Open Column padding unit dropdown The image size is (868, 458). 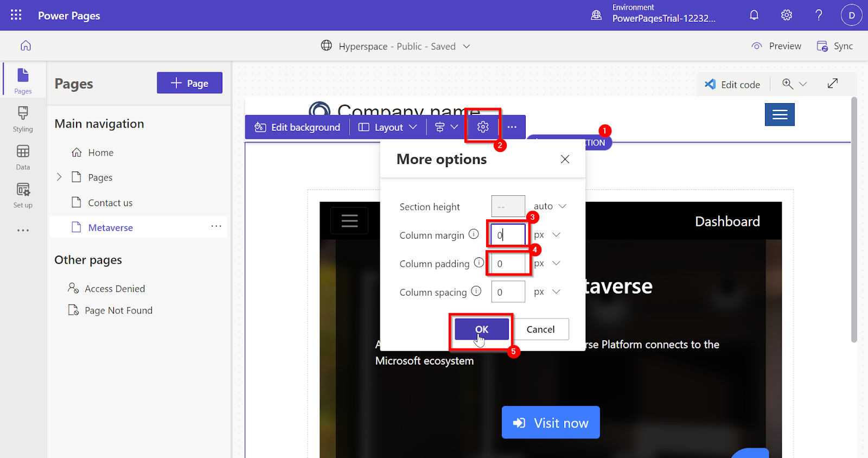point(547,263)
